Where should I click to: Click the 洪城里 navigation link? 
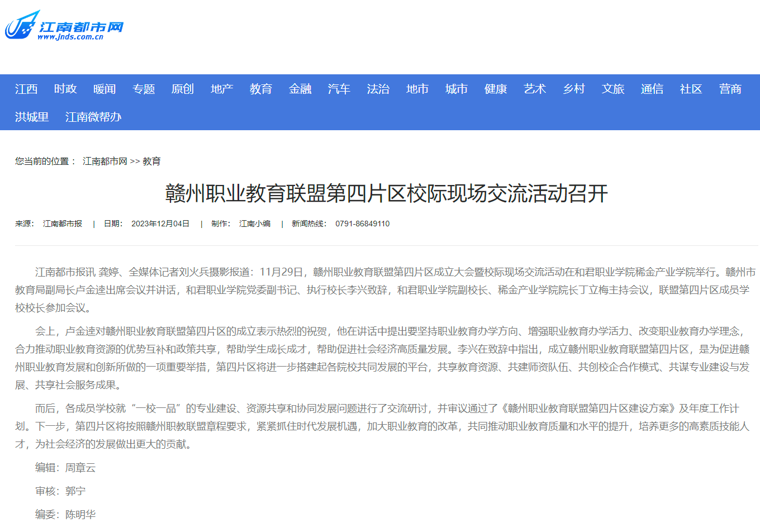pos(32,117)
